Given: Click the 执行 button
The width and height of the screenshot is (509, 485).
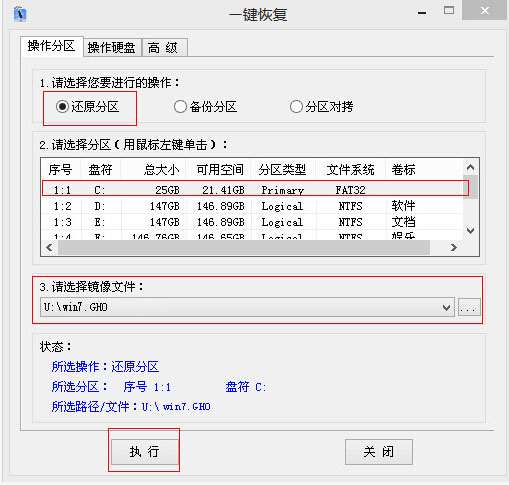Looking at the screenshot, I should (144, 452).
